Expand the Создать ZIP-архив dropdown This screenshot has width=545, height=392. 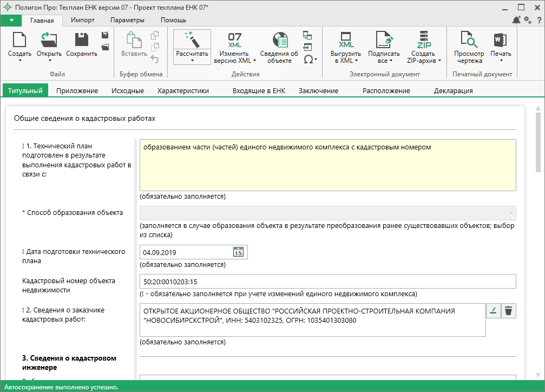click(439, 61)
